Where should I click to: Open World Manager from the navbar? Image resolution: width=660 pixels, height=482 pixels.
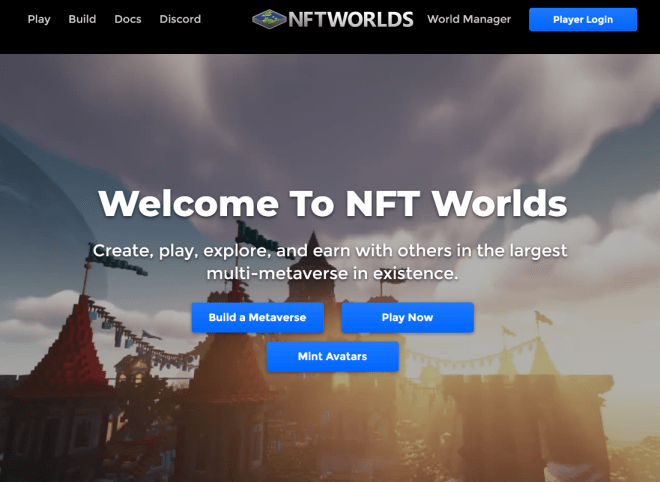pos(469,19)
